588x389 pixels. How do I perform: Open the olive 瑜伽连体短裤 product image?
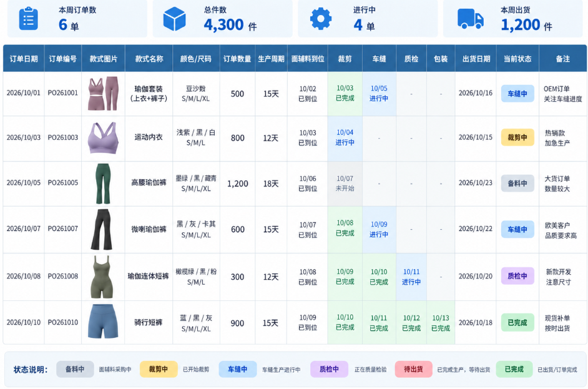[102, 277]
